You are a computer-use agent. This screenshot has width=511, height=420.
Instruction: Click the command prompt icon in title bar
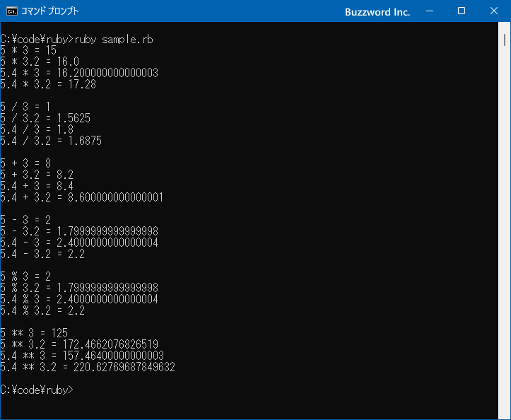pyautogui.click(x=12, y=11)
